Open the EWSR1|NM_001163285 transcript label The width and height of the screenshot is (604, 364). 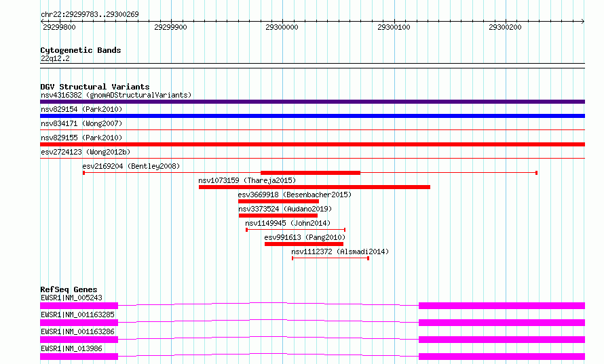pyautogui.click(x=77, y=315)
